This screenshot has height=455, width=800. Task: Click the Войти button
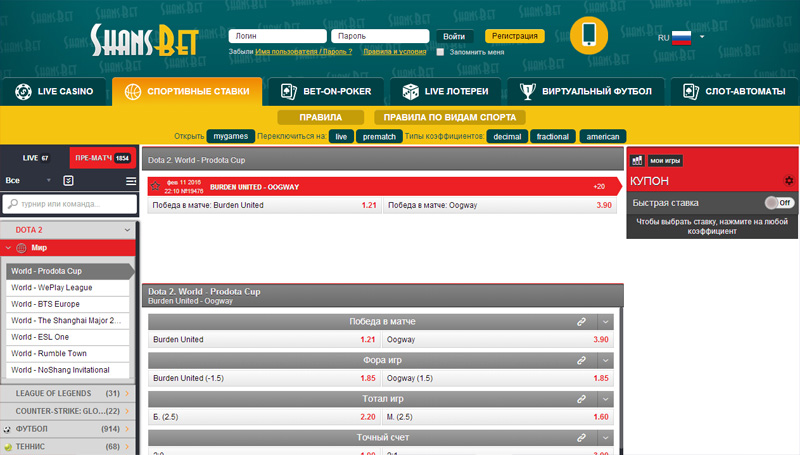click(454, 36)
